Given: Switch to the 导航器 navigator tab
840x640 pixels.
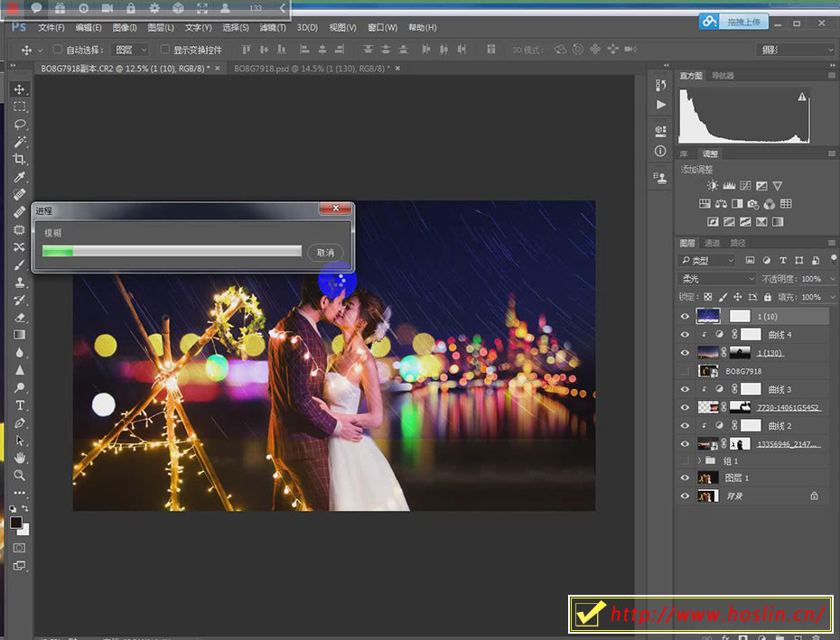Looking at the screenshot, I should click(723, 76).
